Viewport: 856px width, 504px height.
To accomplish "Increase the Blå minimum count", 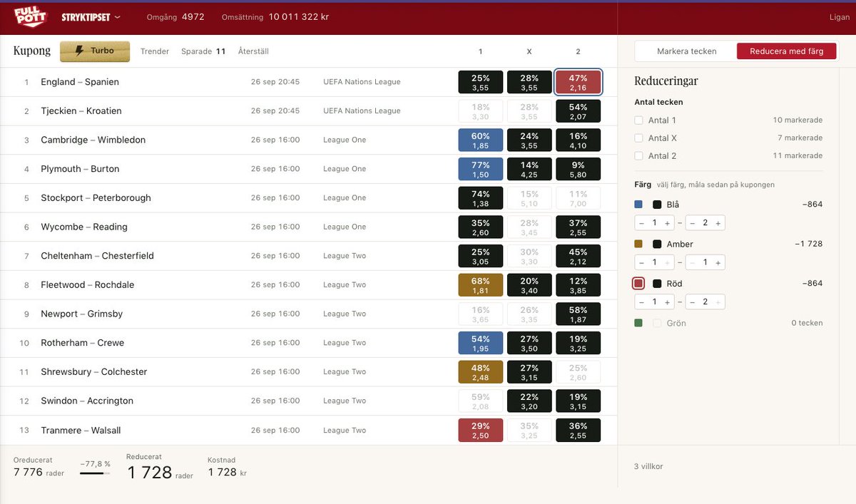I will tap(667, 223).
